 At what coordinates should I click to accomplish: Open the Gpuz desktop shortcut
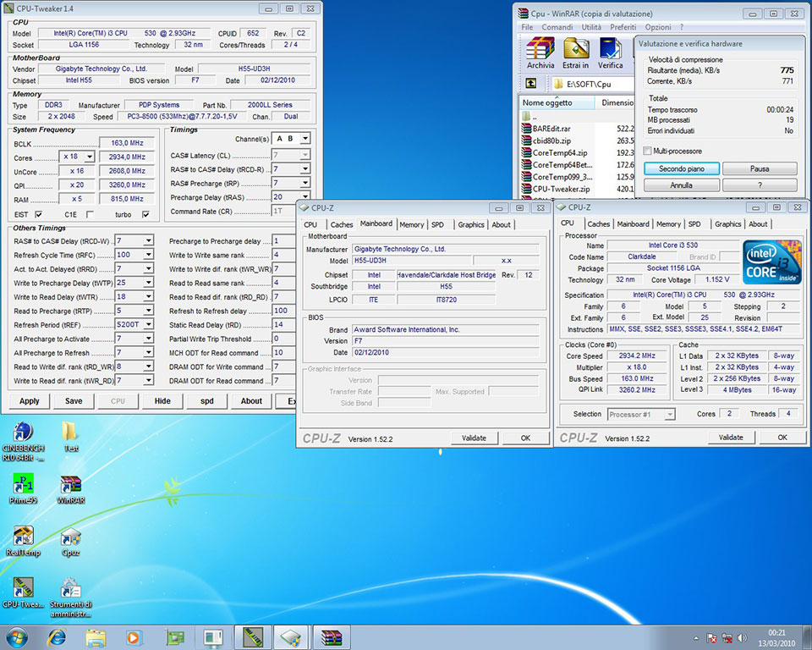pos(70,543)
